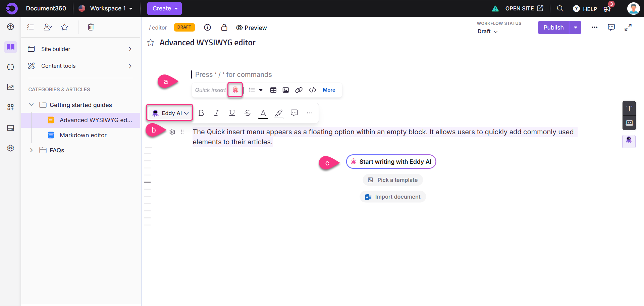The image size is (644, 306).
Task: Click OPEN SITE link
Action: (524, 8)
